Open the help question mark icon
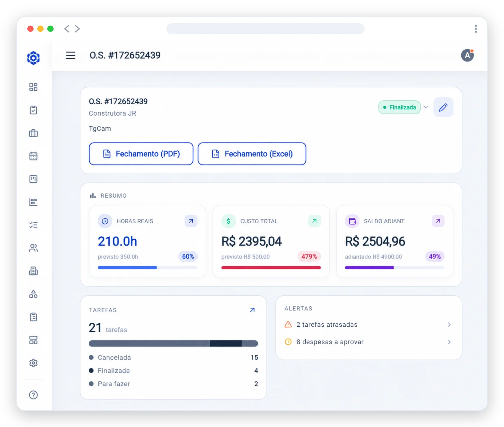Image resolution: width=504 pixels, height=427 pixels. pyautogui.click(x=33, y=395)
